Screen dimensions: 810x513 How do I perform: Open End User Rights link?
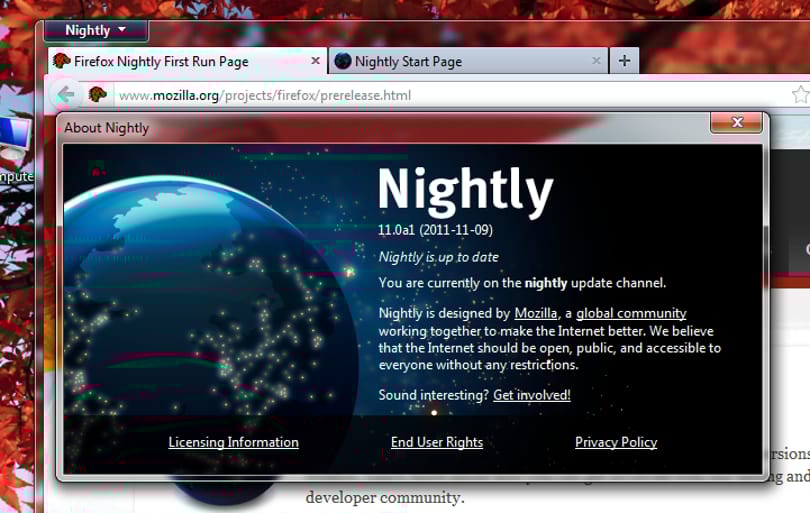pyautogui.click(x=437, y=442)
